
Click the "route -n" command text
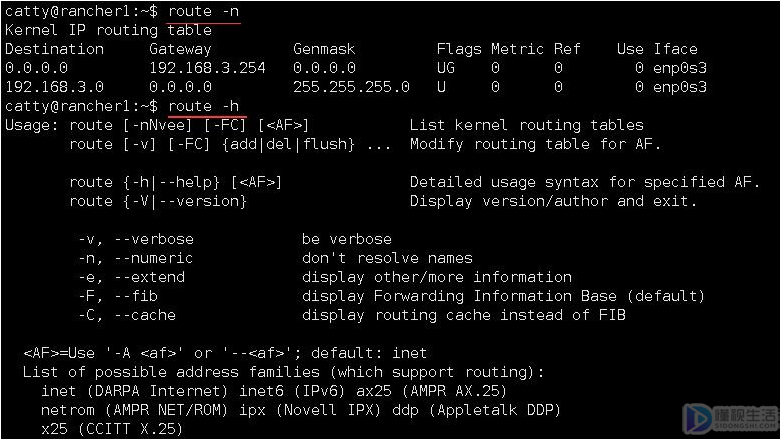coord(205,12)
